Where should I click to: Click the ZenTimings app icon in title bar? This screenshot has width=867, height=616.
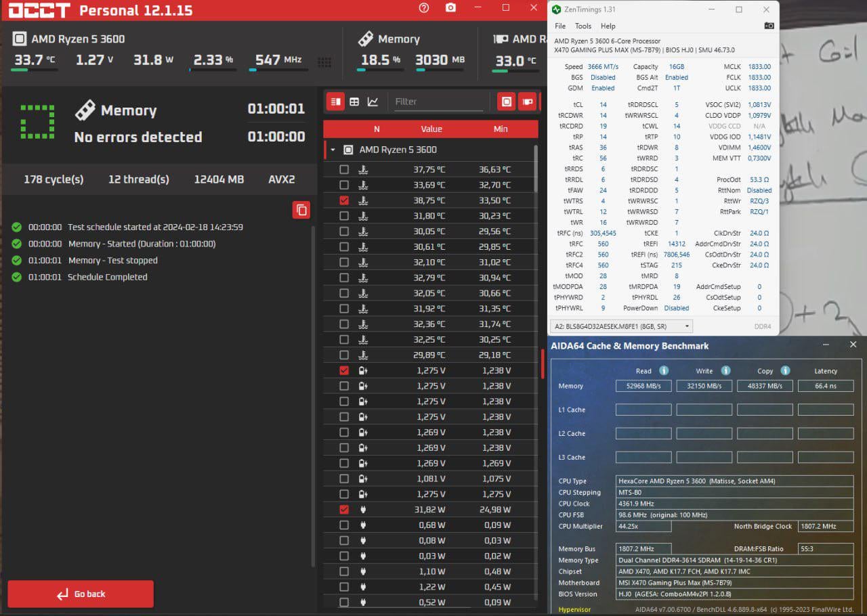point(557,9)
